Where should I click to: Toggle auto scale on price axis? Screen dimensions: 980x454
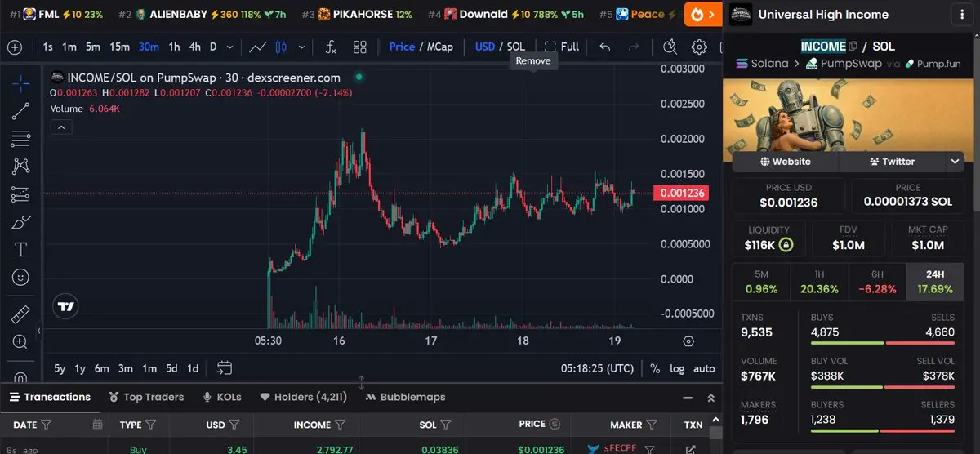[x=704, y=368]
